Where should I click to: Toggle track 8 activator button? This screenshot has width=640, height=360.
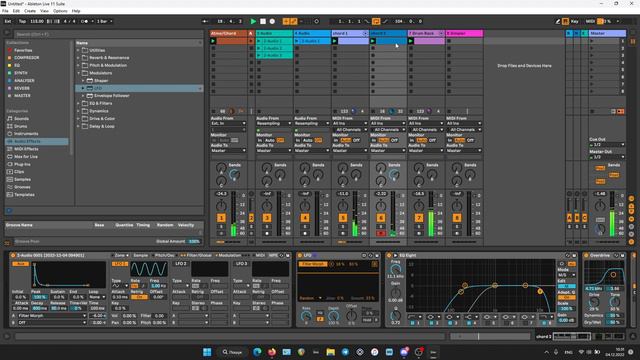[x=457, y=218]
